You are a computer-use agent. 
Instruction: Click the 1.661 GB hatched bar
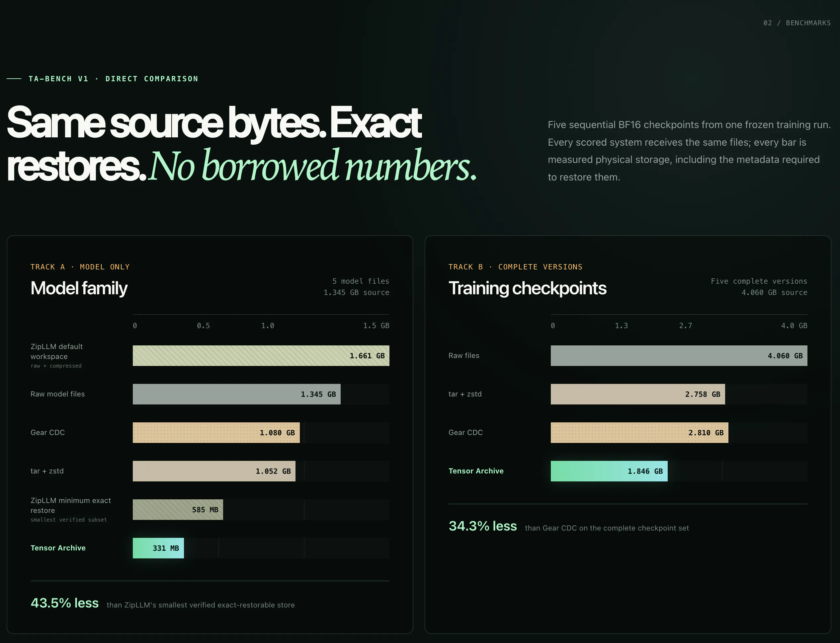pos(261,356)
